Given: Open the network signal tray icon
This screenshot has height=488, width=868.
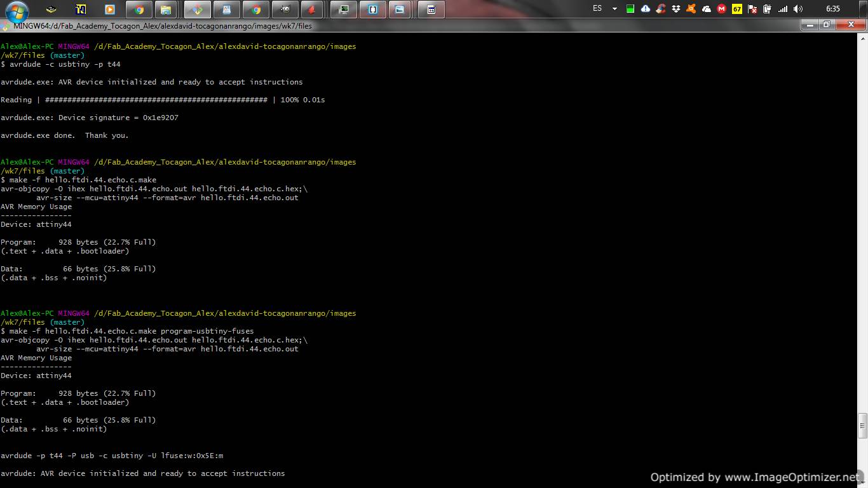Looking at the screenshot, I should 783,9.
